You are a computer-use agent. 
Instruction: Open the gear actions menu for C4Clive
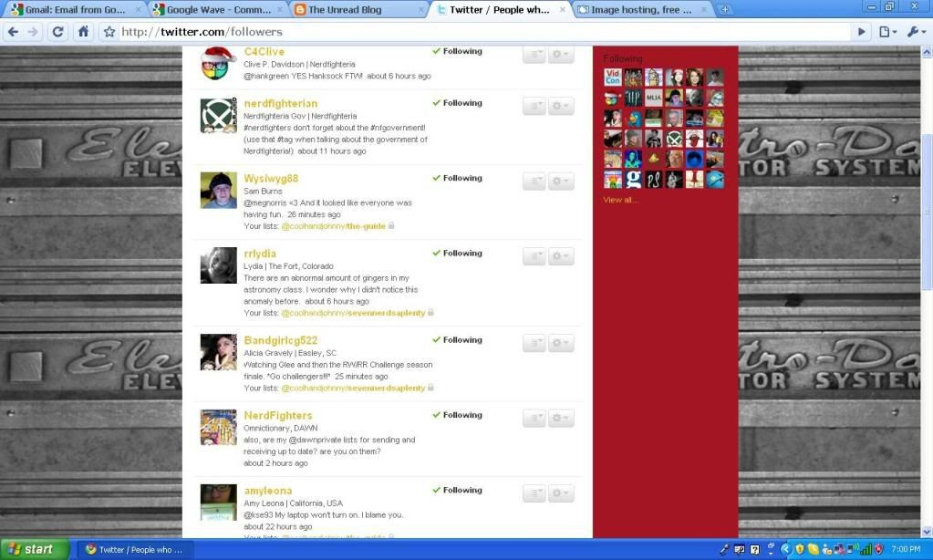(x=561, y=54)
